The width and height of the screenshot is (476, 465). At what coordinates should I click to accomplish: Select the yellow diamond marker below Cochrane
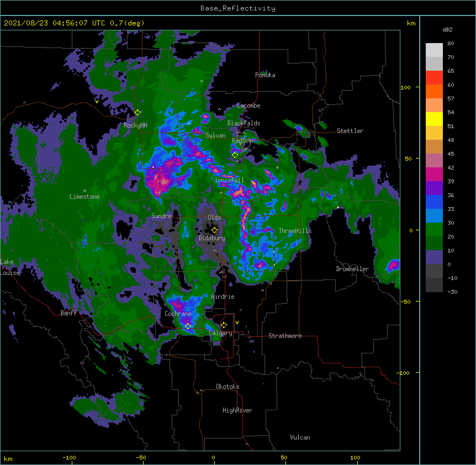point(188,326)
